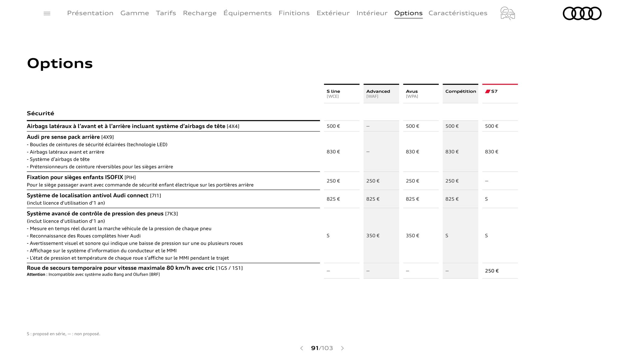Image resolution: width=644 pixels, height=362 pixels.
Task: Click the Options page title
Action: coord(60,63)
